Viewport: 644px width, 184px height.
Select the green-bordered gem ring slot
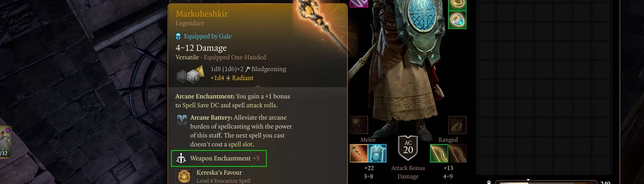coord(457,20)
